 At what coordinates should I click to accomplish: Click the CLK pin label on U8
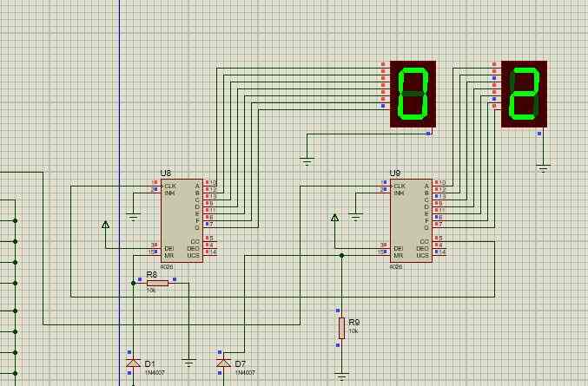tap(169, 185)
